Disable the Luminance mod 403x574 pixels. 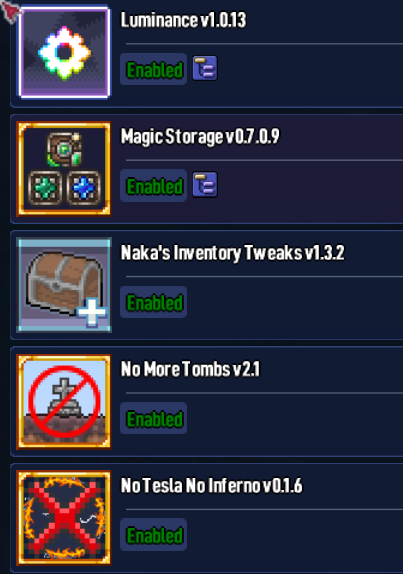[x=154, y=69]
